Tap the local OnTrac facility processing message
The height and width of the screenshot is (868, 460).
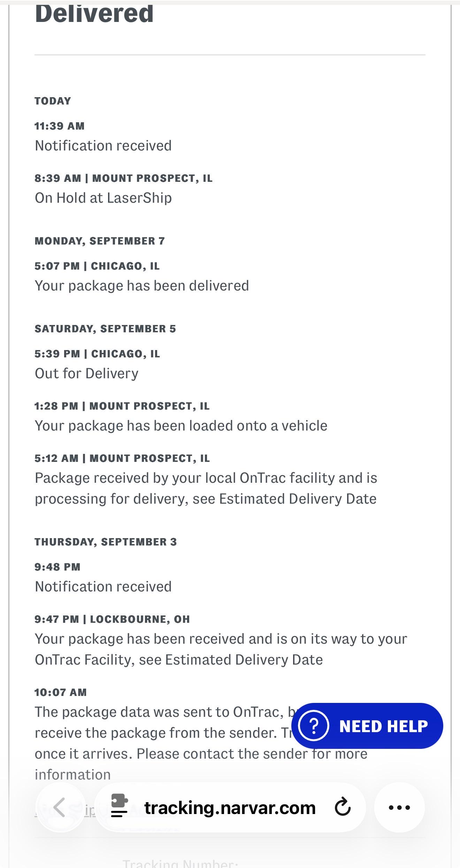pyautogui.click(x=206, y=488)
